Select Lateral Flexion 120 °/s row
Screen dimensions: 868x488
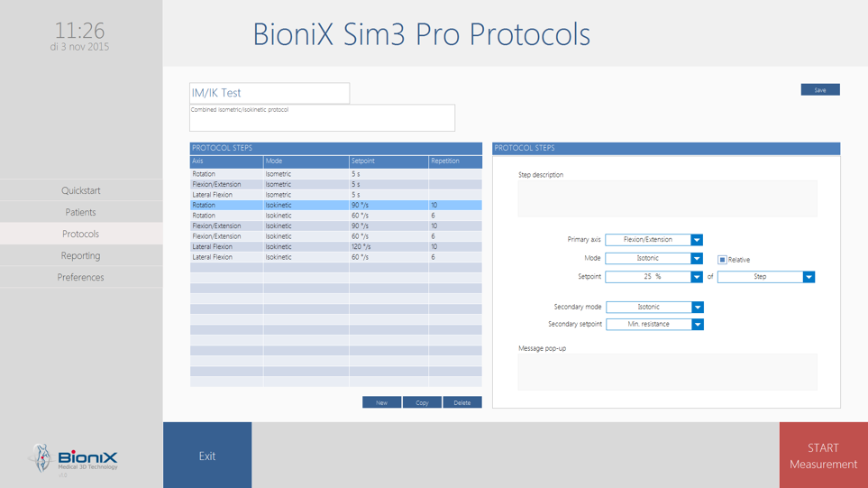pos(336,246)
